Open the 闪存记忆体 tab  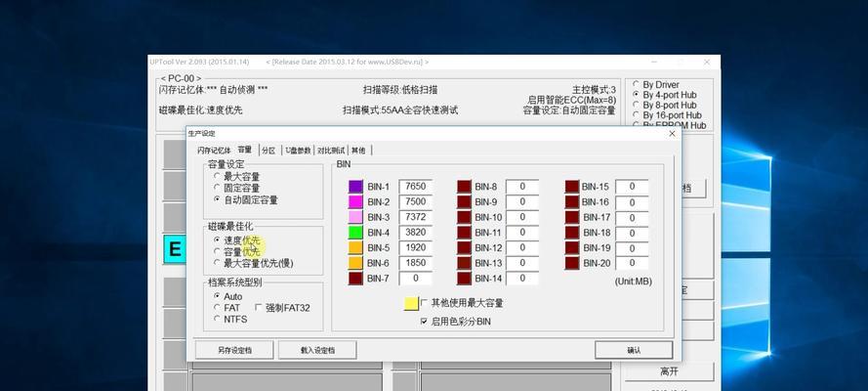coord(214,151)
